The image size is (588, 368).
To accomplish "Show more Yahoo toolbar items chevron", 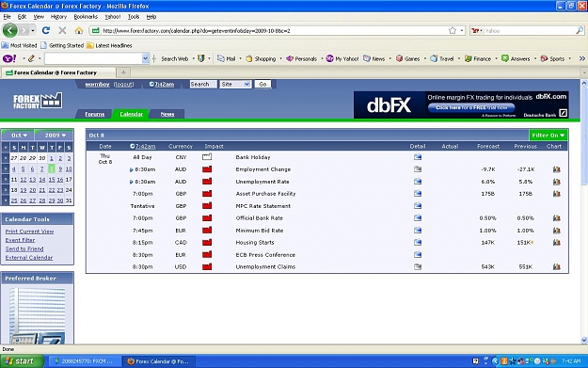I will (581, 58).
